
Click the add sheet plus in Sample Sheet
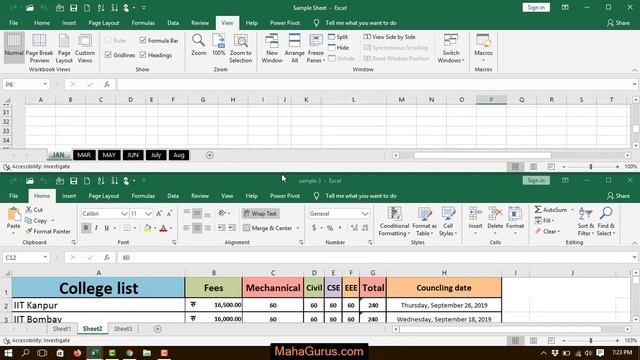pos(209,155)
